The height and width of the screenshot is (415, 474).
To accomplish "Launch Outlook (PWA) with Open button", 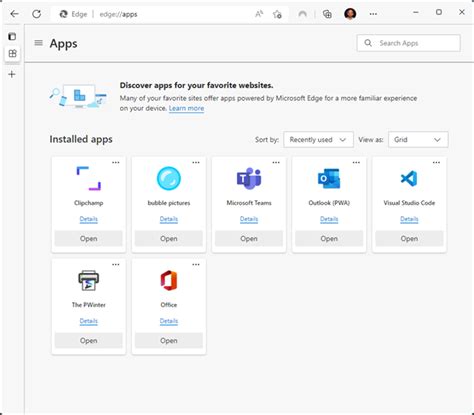I will tap(329, 239).
